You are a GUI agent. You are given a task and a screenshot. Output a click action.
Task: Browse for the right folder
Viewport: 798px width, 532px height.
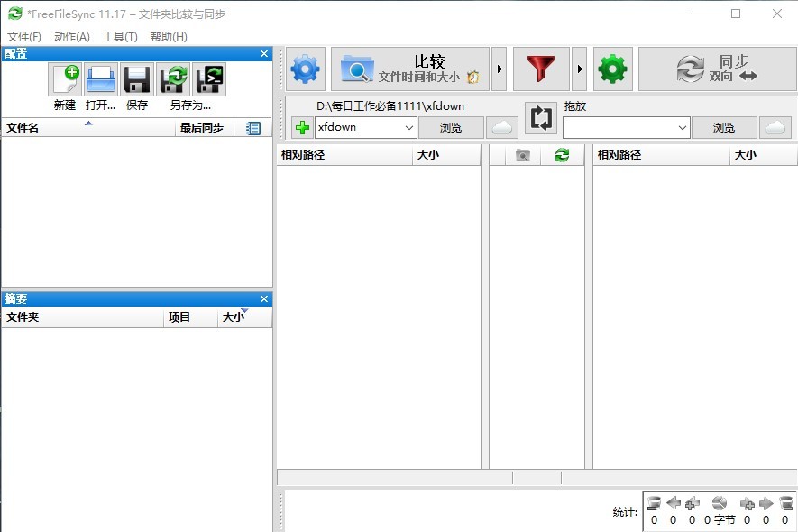coord(724,128)
